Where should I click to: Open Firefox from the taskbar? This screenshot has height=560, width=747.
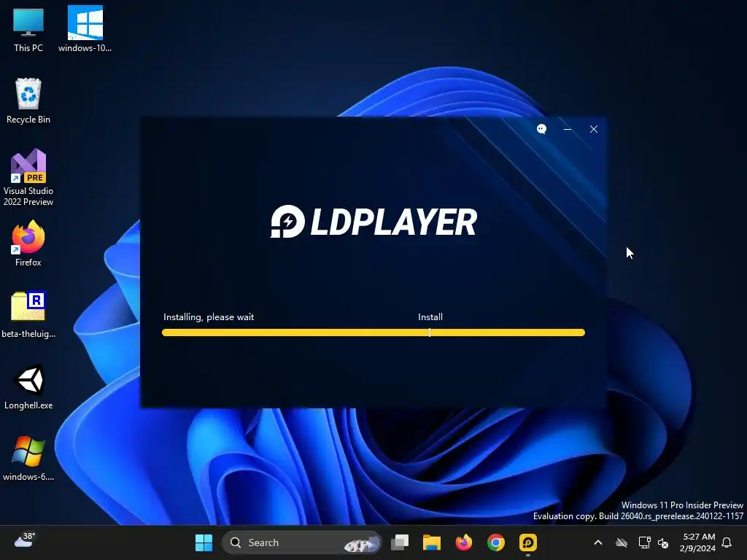tap(463, 542)
